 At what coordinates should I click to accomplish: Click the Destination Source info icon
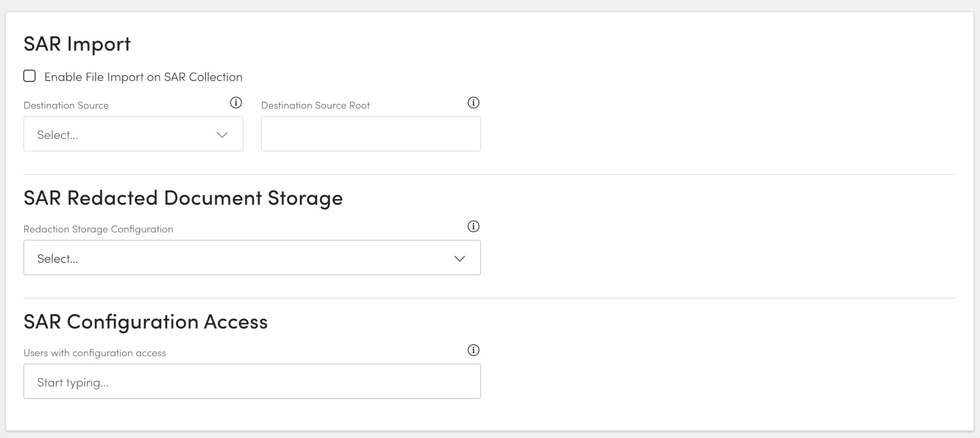click(236, 103)
